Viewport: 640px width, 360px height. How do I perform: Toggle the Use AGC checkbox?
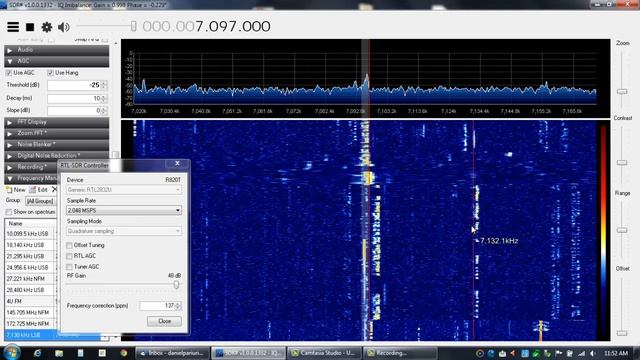tap(9, 73)
